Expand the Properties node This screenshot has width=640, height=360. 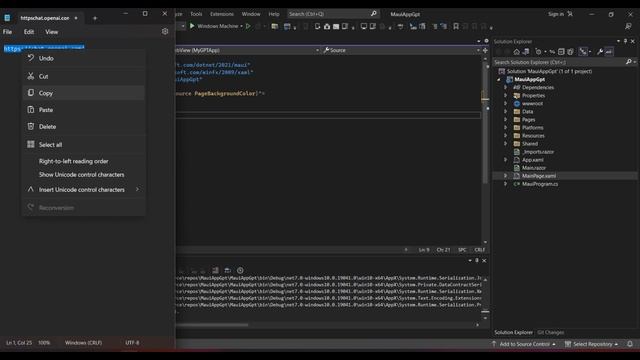pyautogui.click(x=505, y=96)
